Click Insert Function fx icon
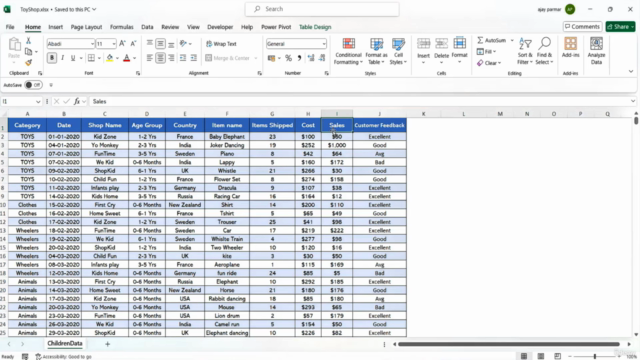The height and width of the screenshot is (360, 640). pyautogui.click(x=77, y=101)
